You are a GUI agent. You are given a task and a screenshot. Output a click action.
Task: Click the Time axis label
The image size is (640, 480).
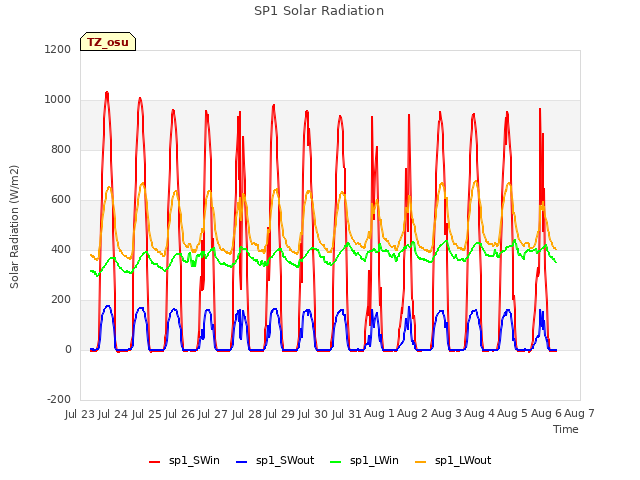[566, 429]
